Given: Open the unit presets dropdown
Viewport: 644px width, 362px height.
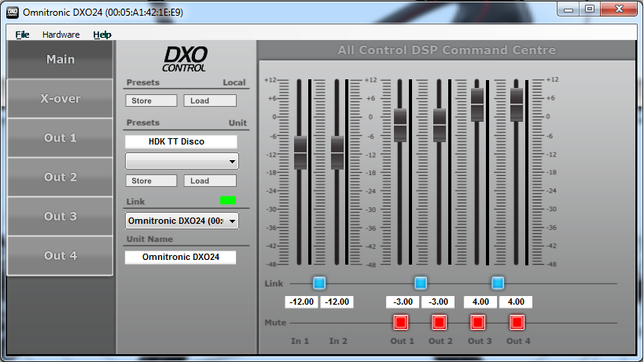Looking at the screenshot, I should [182, 161].
